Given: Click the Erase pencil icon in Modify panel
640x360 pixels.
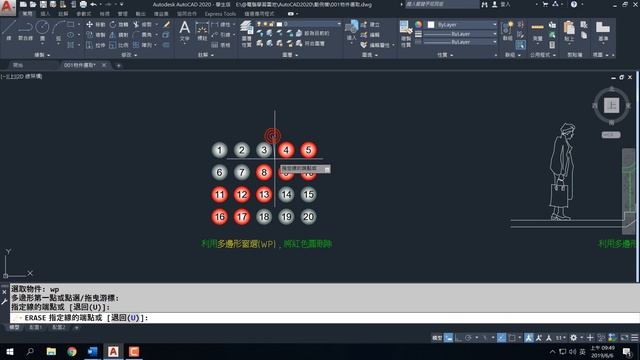Looking at the screenshot, I should tap(167, 24).
